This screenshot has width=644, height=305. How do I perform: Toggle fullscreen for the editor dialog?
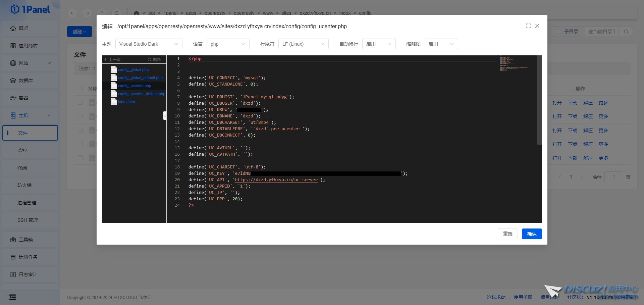[x=528, y=26]
